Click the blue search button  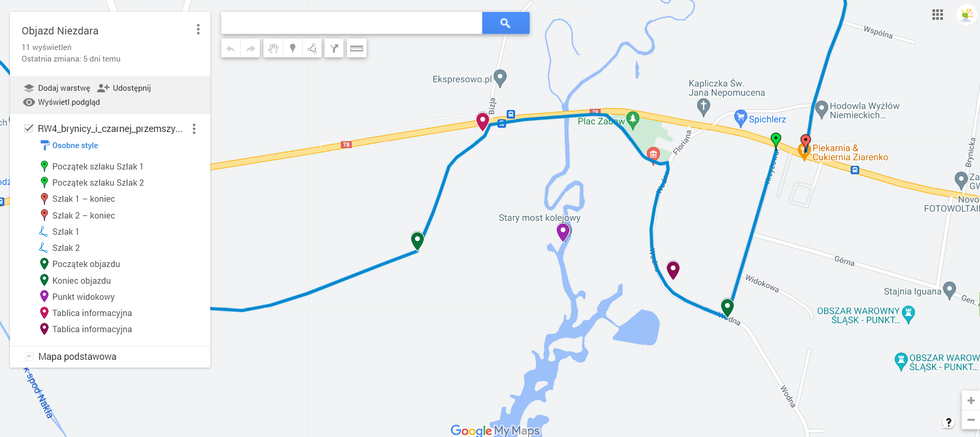click(x=506, y=23)
